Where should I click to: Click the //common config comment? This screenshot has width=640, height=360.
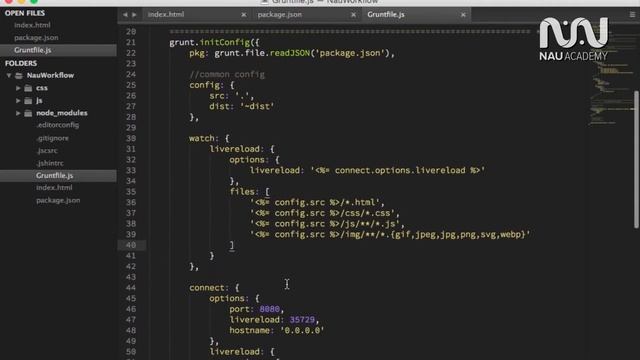click(x=227, y=74)
